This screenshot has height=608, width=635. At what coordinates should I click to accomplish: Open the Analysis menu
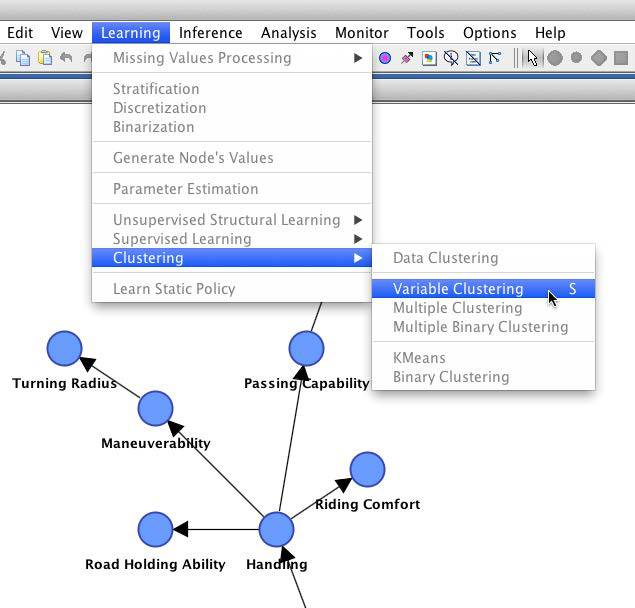288,33
